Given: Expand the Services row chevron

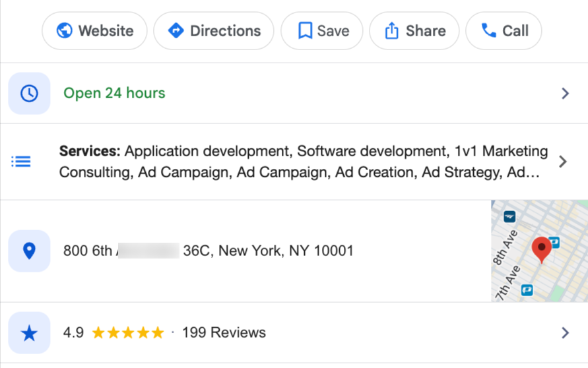Looking at the screenshot, I should coord(563,162).
